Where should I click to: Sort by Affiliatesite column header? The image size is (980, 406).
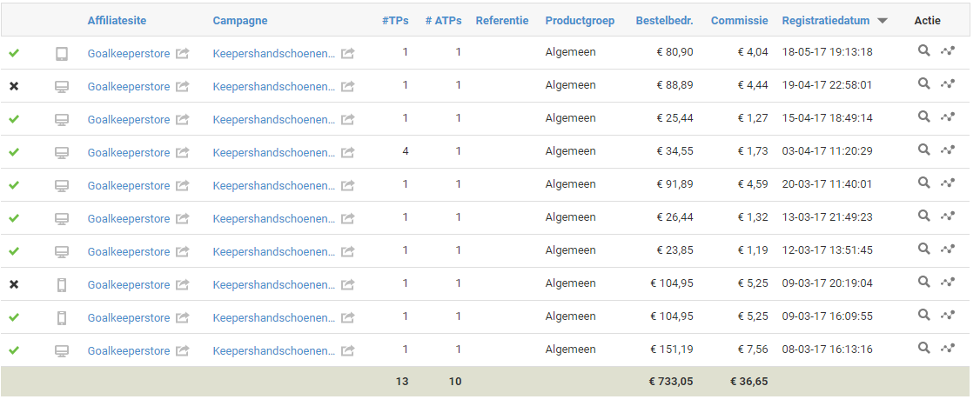click(117, 21)
